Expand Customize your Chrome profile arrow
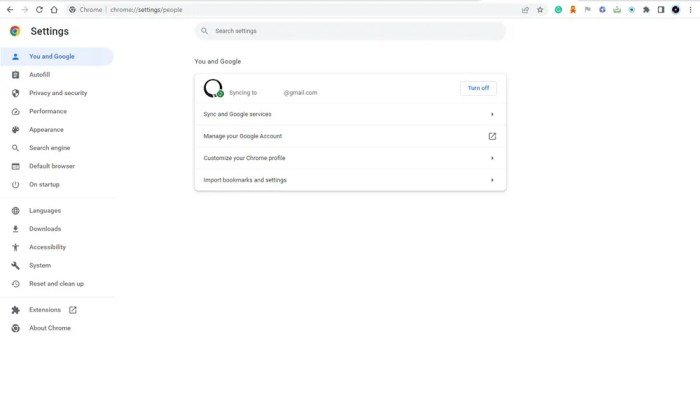Viewport: 700px width, 396px height. [492, 158]
